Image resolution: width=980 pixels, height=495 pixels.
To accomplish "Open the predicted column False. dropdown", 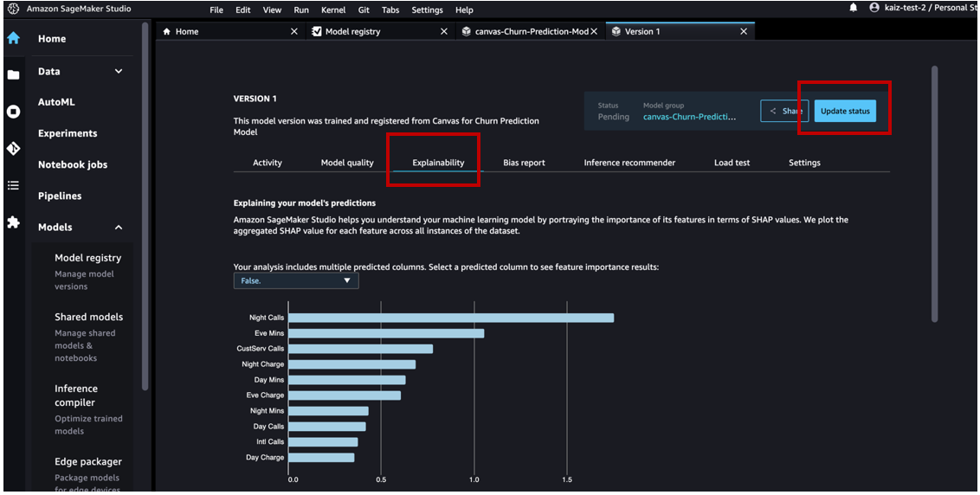I will click(296, 280).
